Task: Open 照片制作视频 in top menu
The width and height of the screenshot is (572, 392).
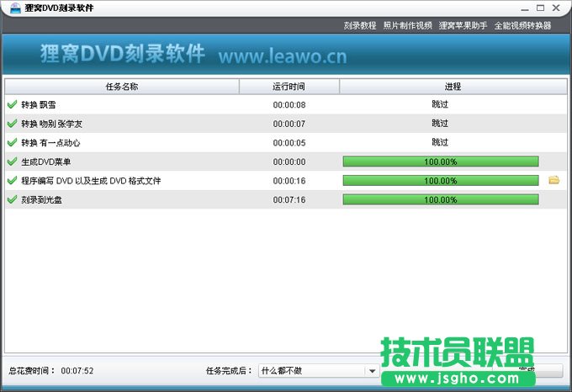Action: tap(407, 25)
